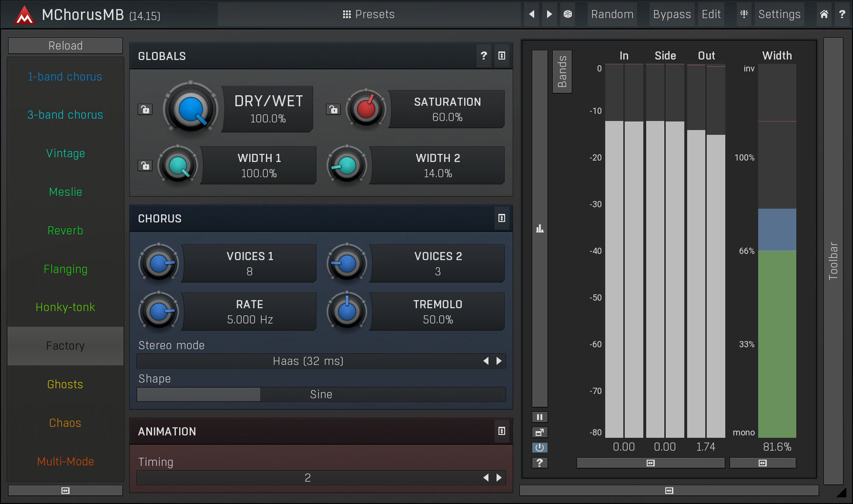Select the Honky-tonk preset
The image size is (853, 504).
point(65,307)
